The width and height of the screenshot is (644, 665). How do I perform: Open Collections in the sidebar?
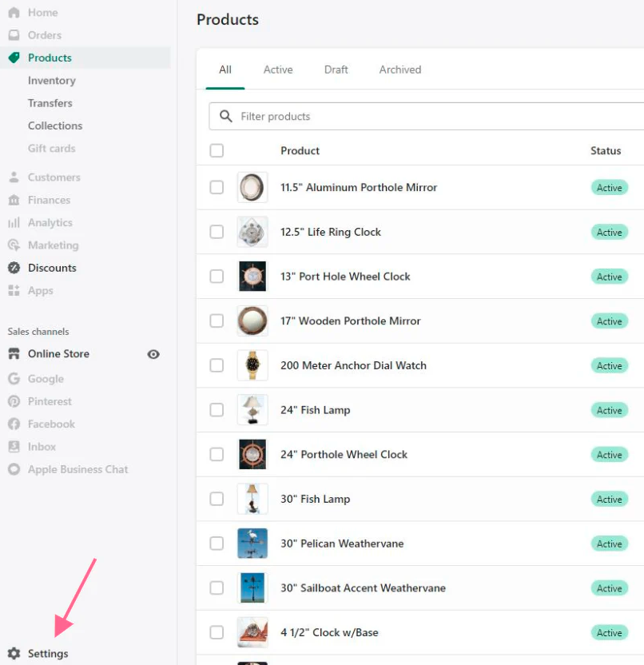(54, 125)
